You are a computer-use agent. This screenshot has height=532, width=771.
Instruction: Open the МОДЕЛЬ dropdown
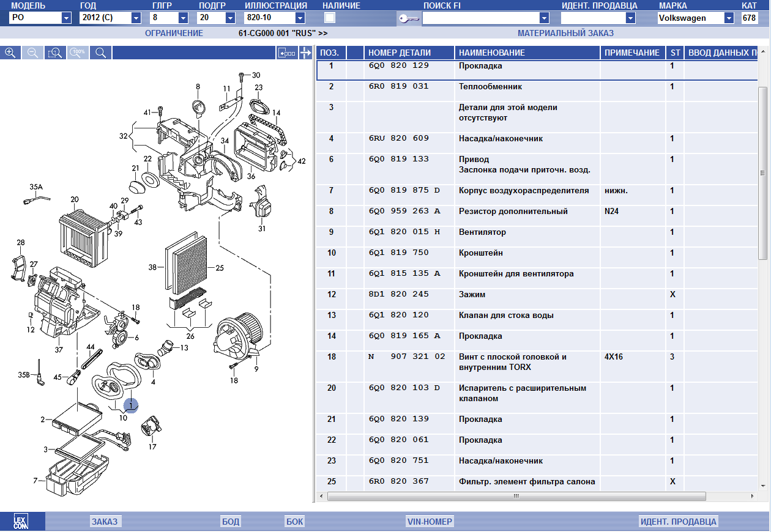pos(66,18)
